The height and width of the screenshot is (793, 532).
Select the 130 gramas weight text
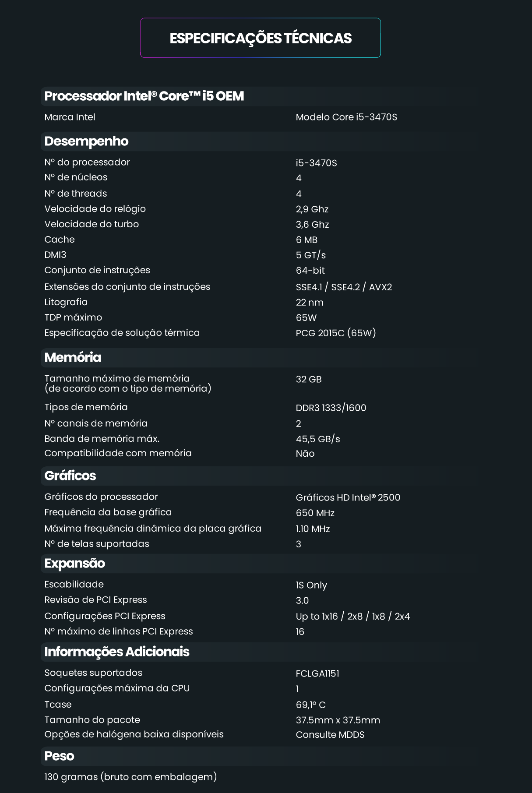tap(130, 777)
